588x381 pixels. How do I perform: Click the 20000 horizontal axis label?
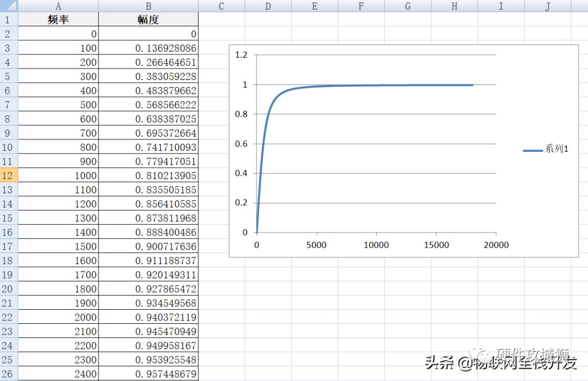coord(496,245)
